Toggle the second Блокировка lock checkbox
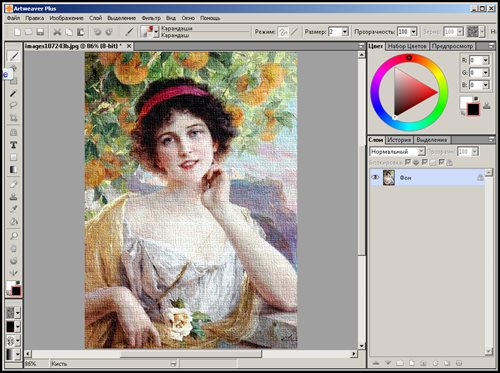Screen dimensions: 500x373 pyautogui.click(x=425, y=162)
